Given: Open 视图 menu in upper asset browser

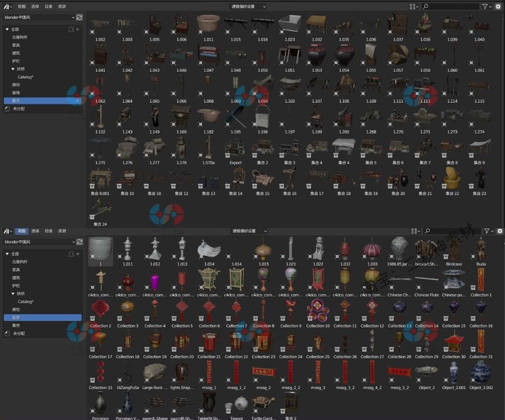Looking at the screenshot, I should point(22,7).
